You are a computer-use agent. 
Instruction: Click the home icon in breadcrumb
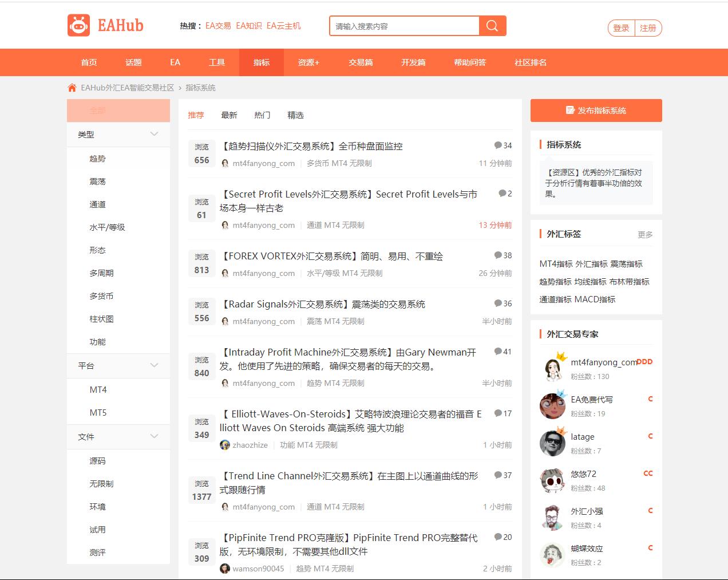pyautogui.click(x=72, y=88)
